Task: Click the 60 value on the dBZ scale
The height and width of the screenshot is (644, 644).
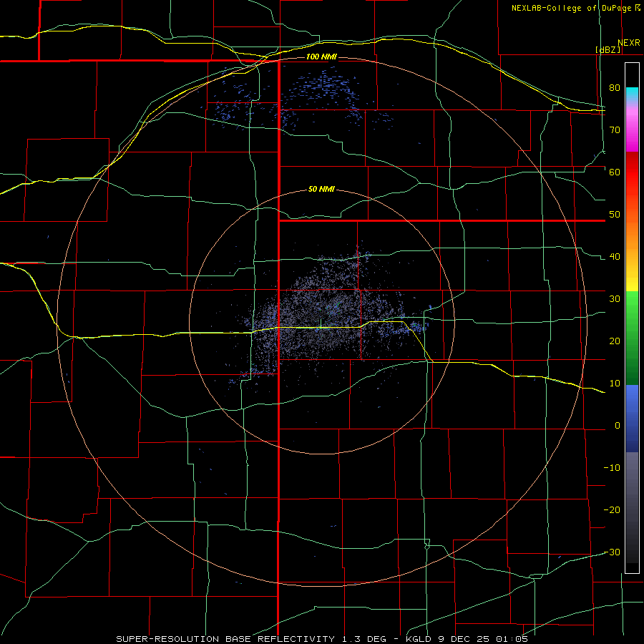Action: (615, 172)
